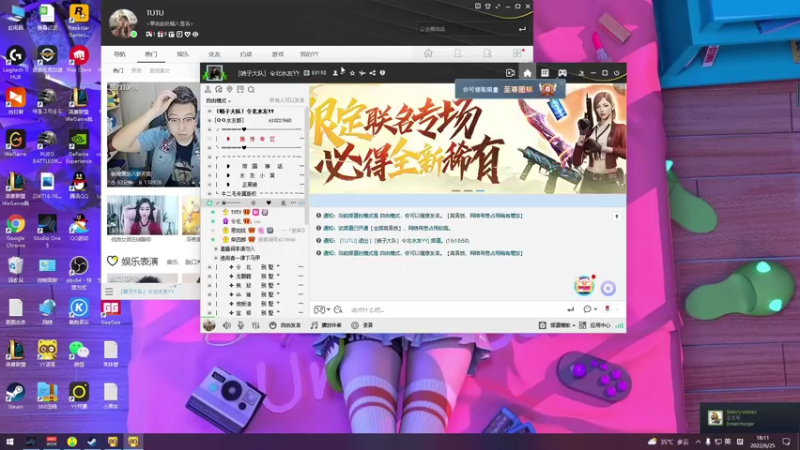800x450 pixels.
Task: Select the 游戏美女 sub-category link
Action: (x=160, y=71)
